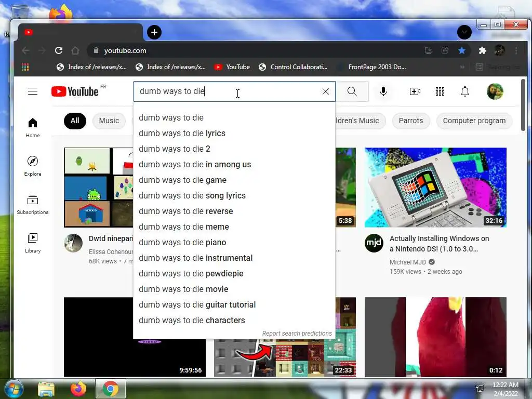The width and height of the screenshot is (532, 399).
Task: Choose suggestion 'dumb ways to die movie'
Action: point(234,289)
